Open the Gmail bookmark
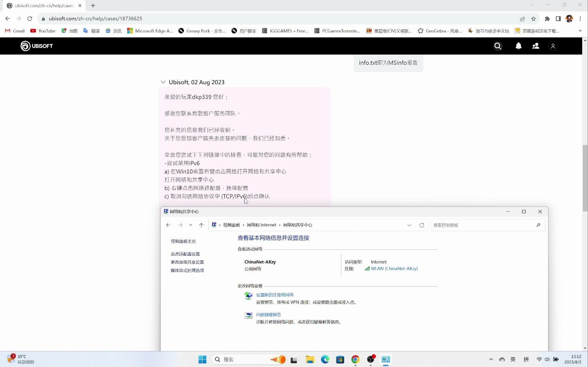 click(15, 31)
